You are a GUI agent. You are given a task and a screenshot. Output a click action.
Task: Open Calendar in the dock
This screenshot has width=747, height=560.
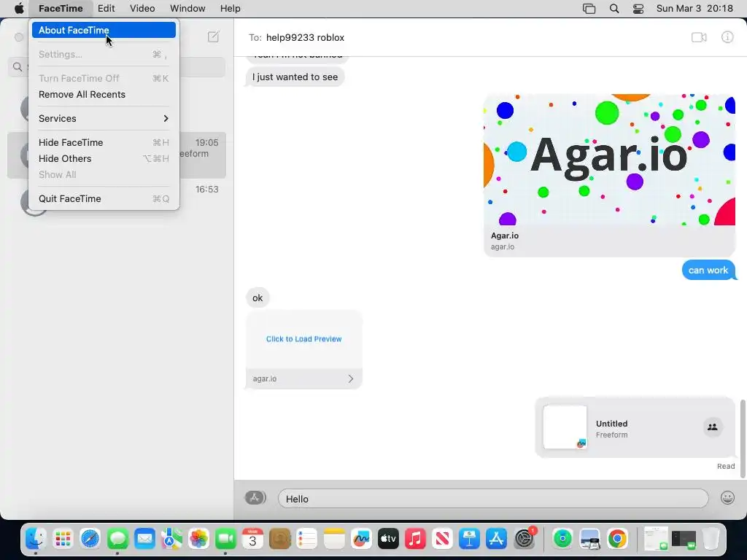click(x=252, y=539)
